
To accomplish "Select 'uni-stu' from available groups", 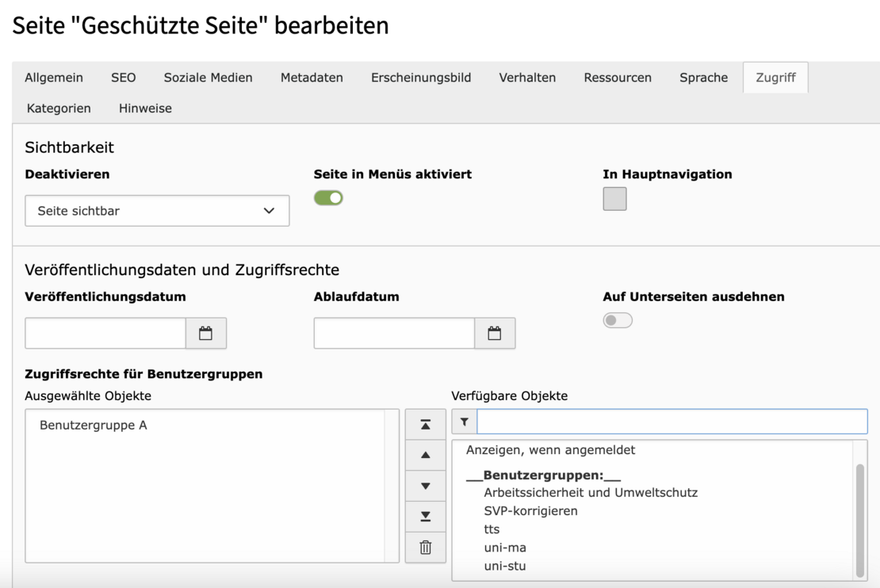I will click(505, 566).
